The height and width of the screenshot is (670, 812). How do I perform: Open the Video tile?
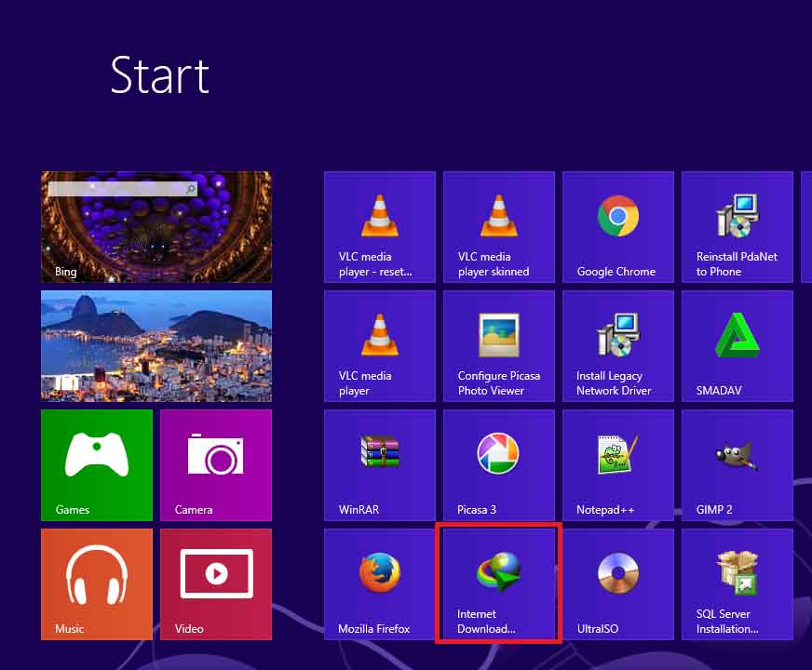(216, 584)
